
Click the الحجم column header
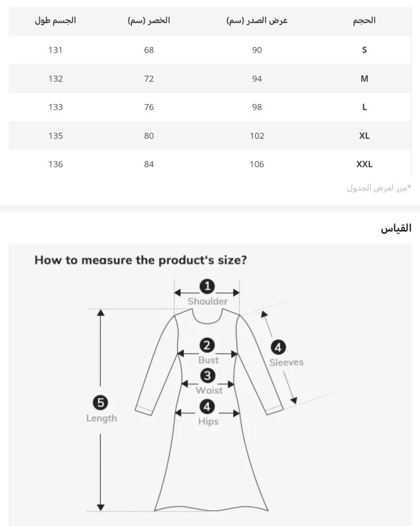364,21
